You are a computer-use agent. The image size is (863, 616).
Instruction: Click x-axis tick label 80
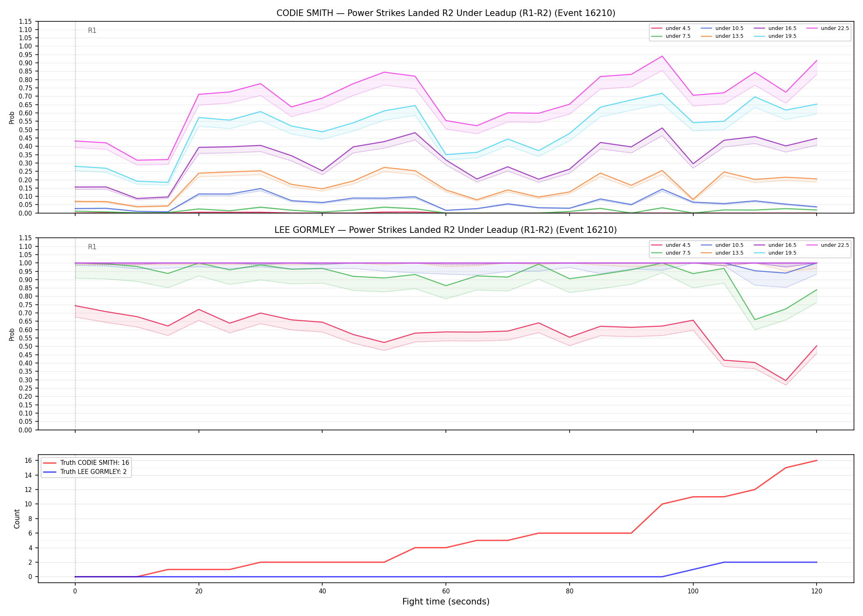click(570, 591)
